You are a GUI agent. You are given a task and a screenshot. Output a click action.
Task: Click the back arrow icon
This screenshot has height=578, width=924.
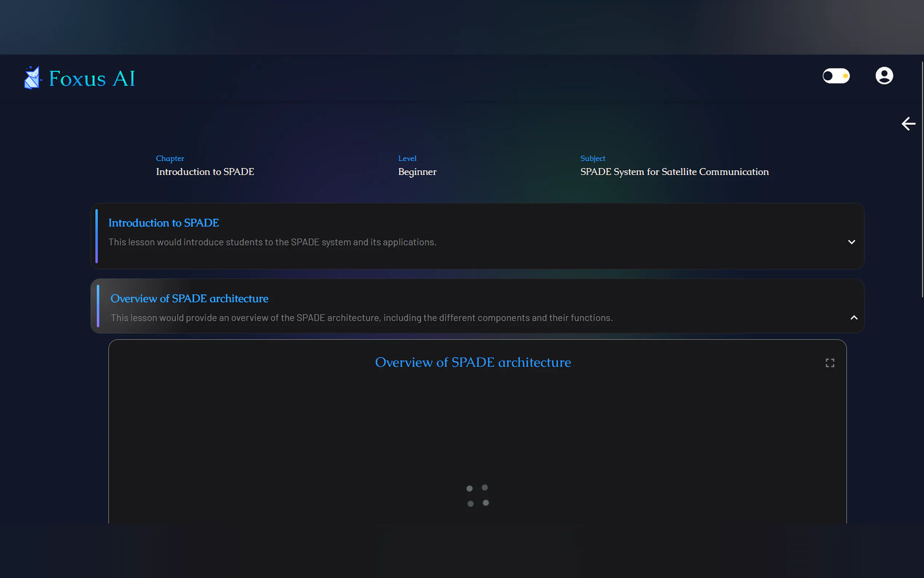click(x=908, y=124)
